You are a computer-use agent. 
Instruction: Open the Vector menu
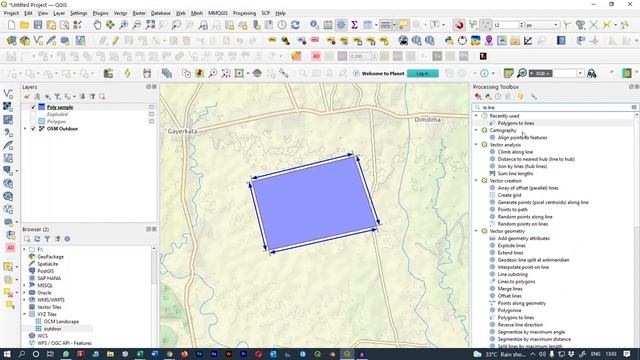pyautogui.click(x=120, y=13)
